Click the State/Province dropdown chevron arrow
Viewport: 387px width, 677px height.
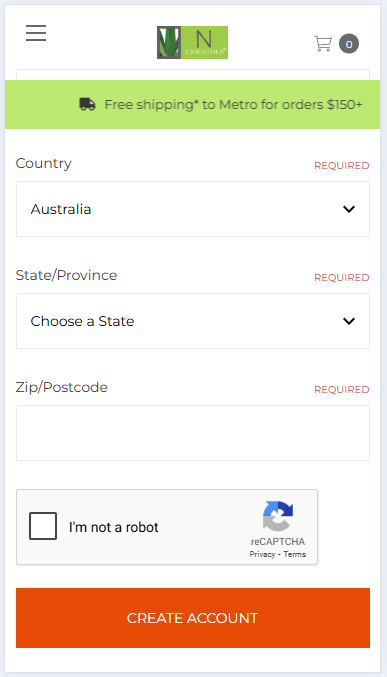click(x=349, y=321)
